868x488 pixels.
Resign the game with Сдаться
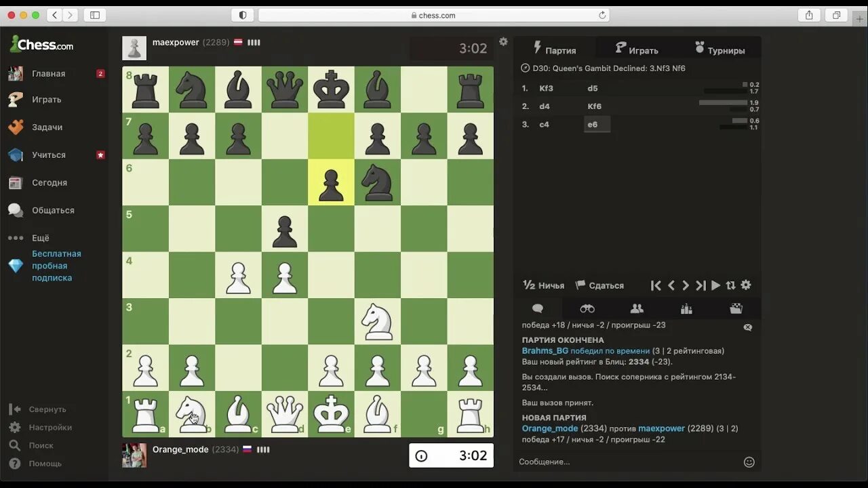pos(599,285)
